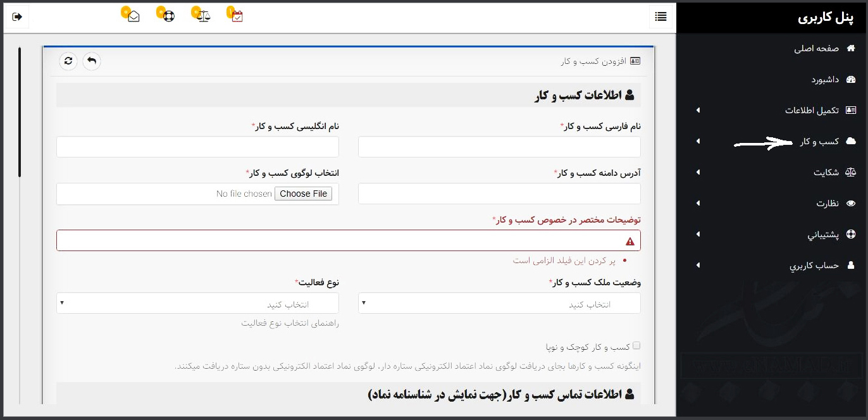This screenshot has height=420, width=868.
Task: Open the envelope messages notification icon
Action: click(133, 16)
